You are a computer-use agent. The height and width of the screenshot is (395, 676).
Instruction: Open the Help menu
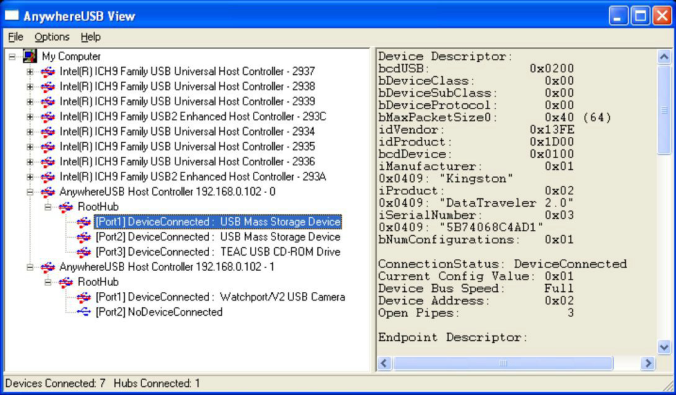[x=91, y=37]
